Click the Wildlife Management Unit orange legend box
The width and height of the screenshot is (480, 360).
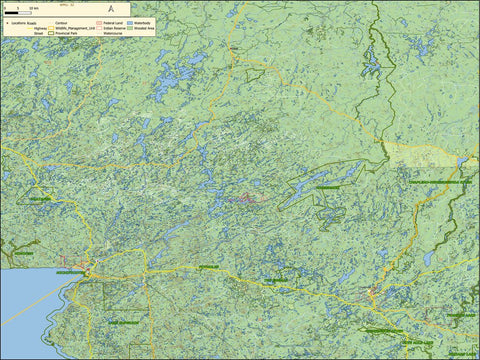[x=51, y=28]
